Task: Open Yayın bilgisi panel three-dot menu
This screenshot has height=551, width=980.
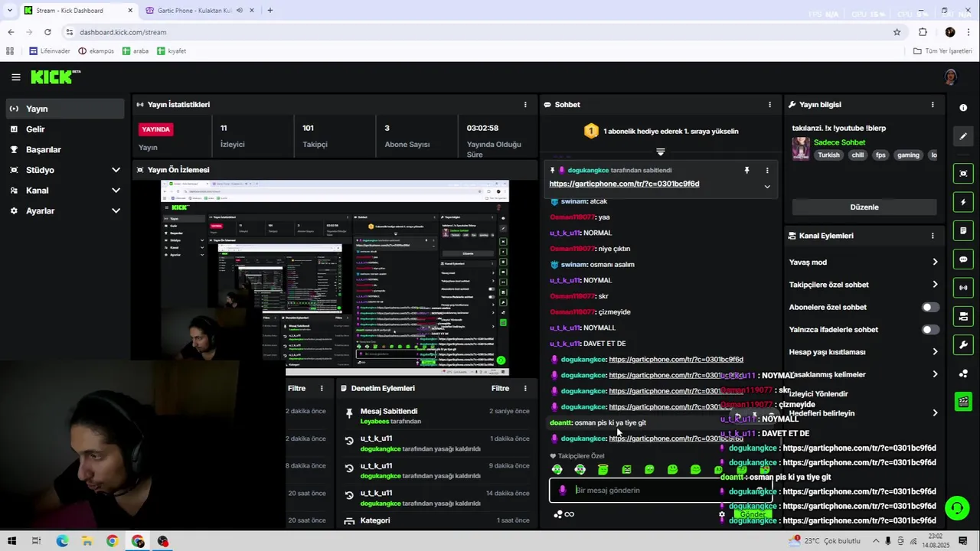Action: [x=933, y=105]
